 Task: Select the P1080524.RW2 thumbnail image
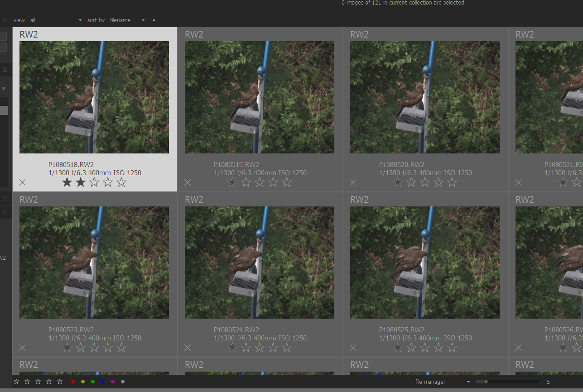point(260,263)
